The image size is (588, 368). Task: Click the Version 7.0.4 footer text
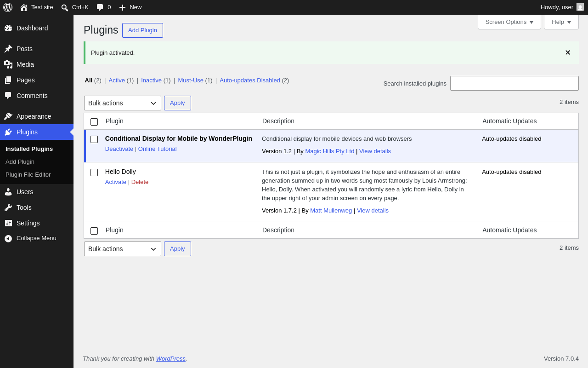pyautogui.click(x=561, y=359)
